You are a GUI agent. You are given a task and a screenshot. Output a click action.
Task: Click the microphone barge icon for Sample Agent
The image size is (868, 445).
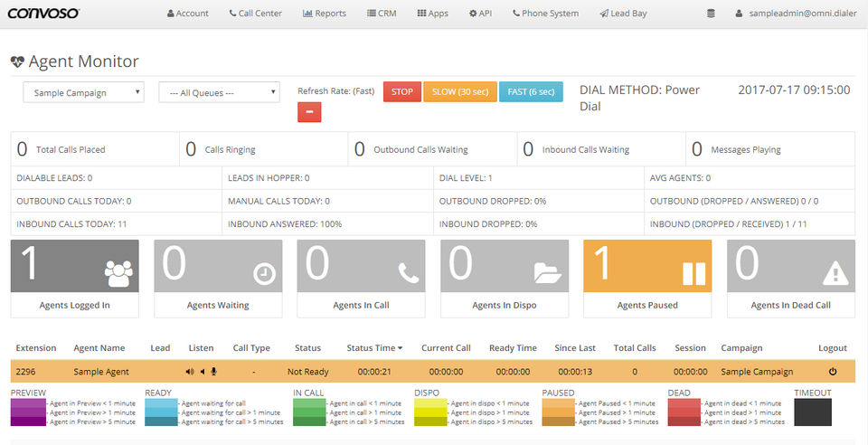pyautogui.click(x=213, y=372)
